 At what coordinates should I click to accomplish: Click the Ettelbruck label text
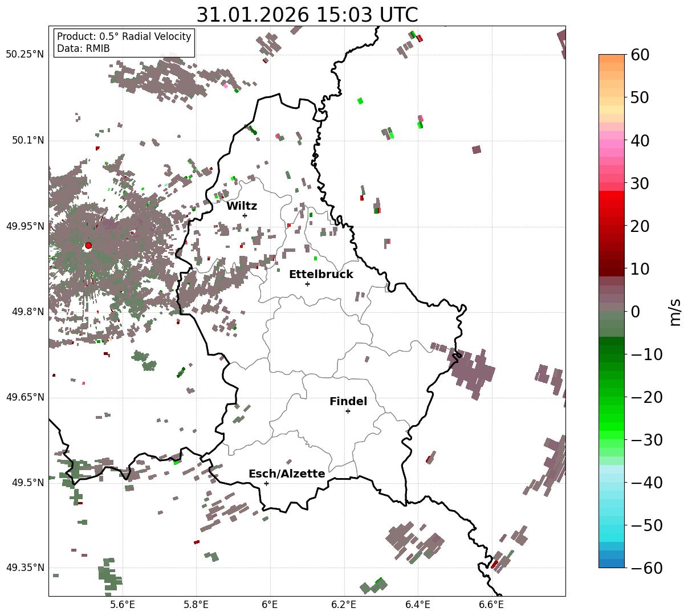coord(321,275)
